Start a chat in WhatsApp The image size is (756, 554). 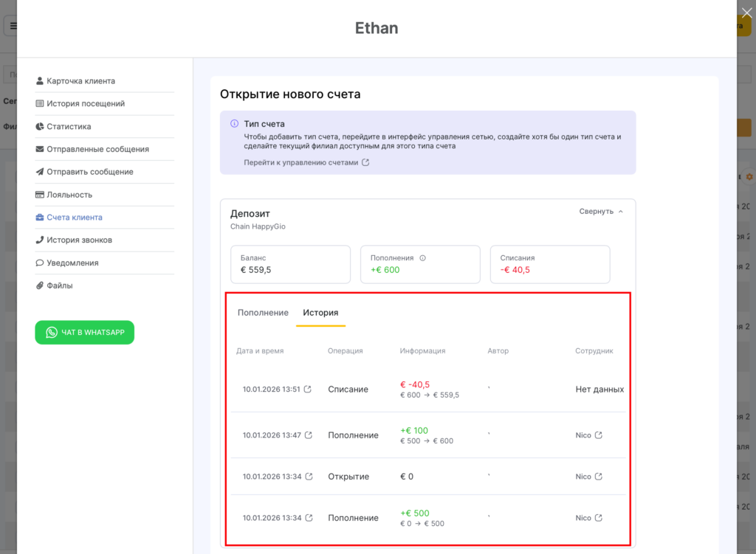pos(84,333)
